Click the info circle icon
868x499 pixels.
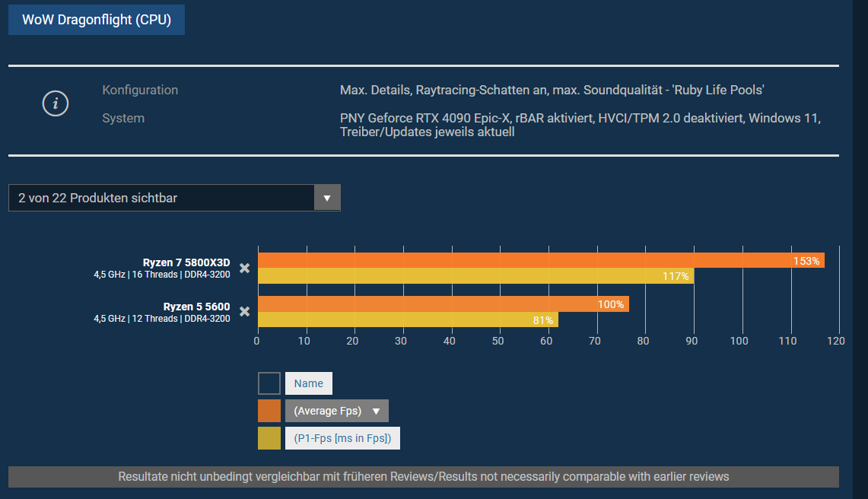coord(56,103)
